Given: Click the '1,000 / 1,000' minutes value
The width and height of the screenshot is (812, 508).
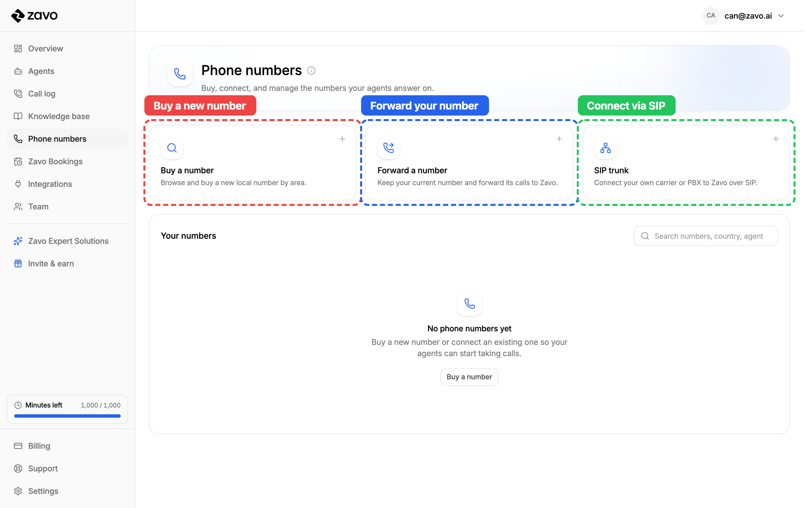Looking at the screenshot, I should [x=101, y=405].
